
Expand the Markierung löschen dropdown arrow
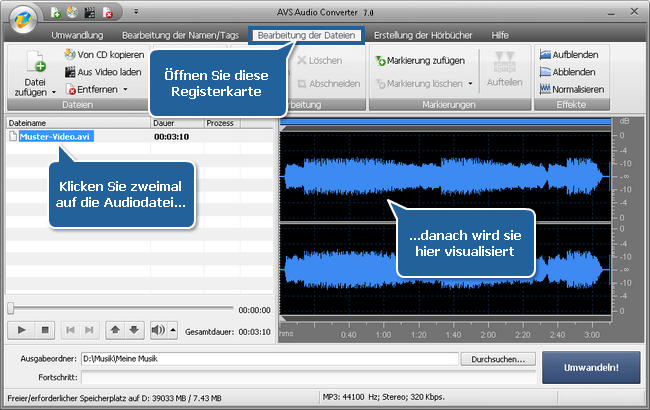click(471, 83)
